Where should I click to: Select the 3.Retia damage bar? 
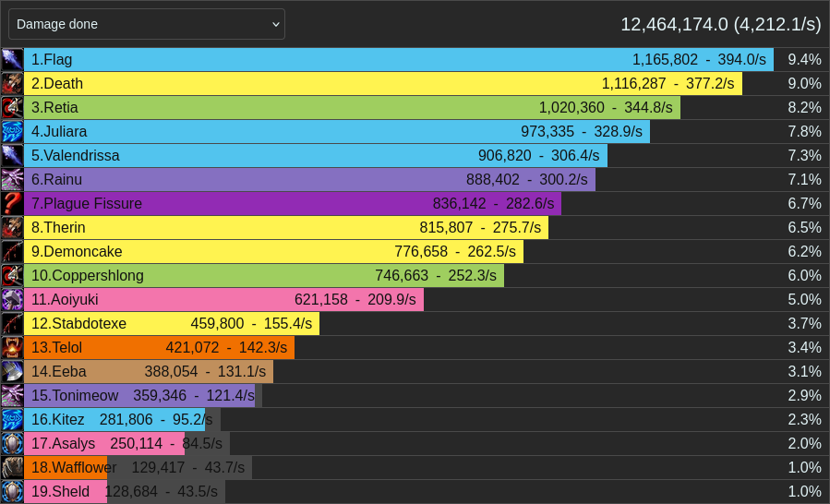click(352, 107)
